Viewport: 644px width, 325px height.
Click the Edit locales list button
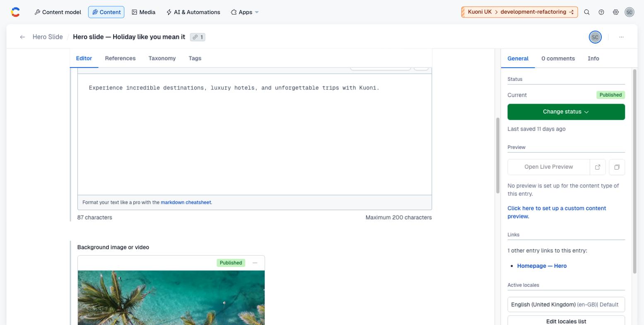click(x=566, y=321)
